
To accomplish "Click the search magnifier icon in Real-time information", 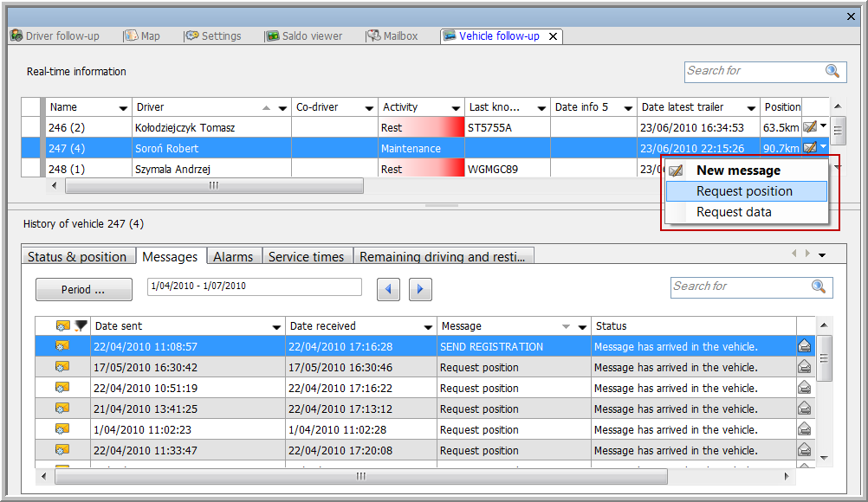I will click(x=832, y=72).
